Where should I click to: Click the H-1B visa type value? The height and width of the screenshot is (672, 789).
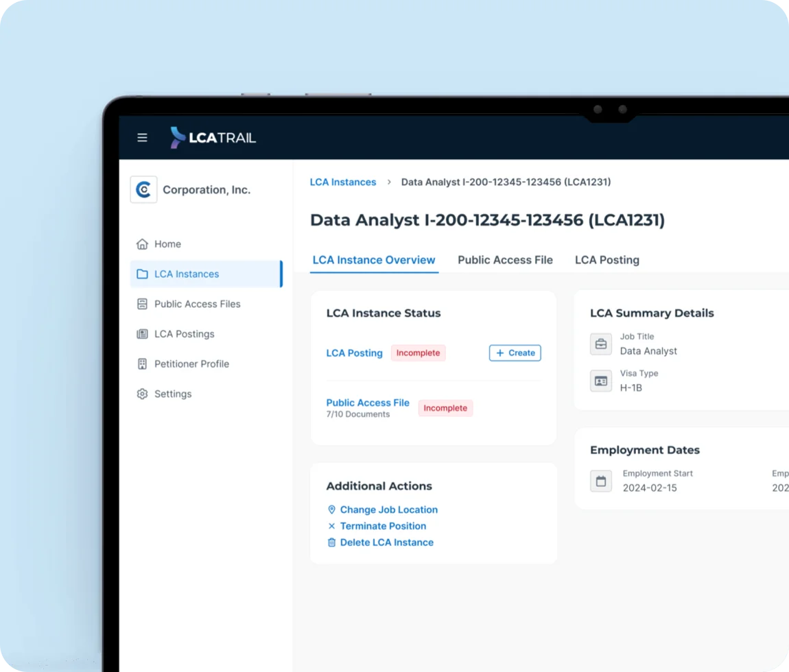click(x=631, y=388)
